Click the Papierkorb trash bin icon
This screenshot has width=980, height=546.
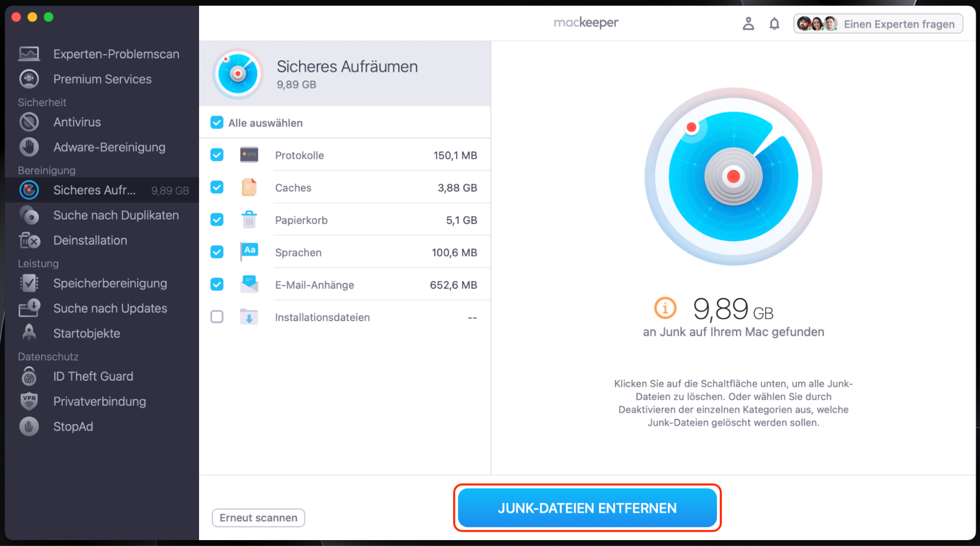point(249,220)
